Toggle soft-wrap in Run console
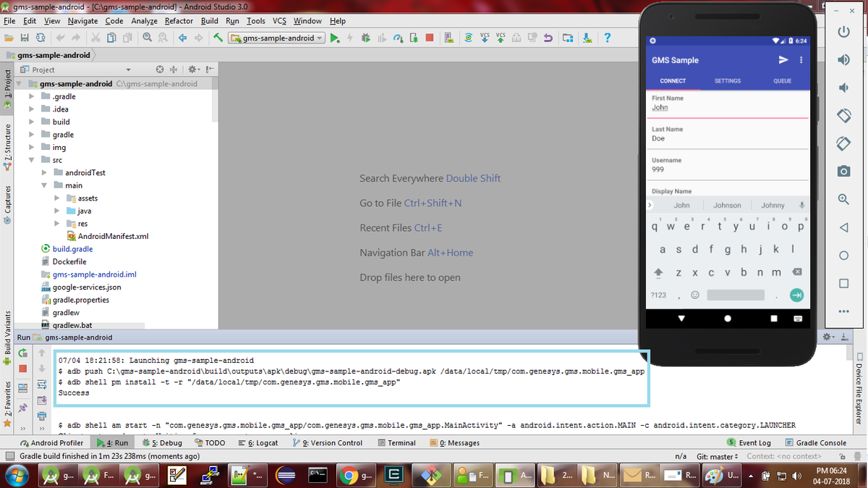 click(x=41, y=384)
